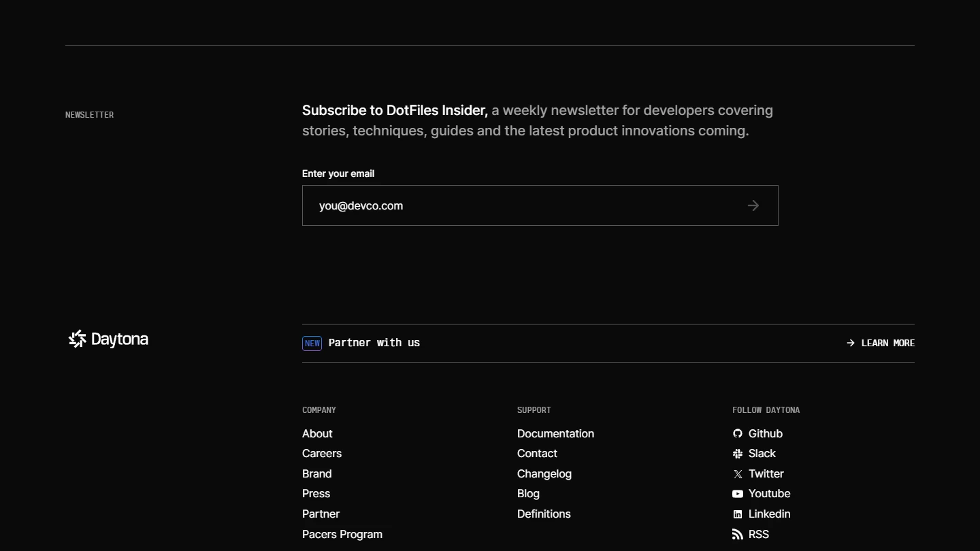Image resolution: width=980 pixels, height=551 pixels.
Task: Click the Daytona logo in the footer
Action: (x=108, y=339)
